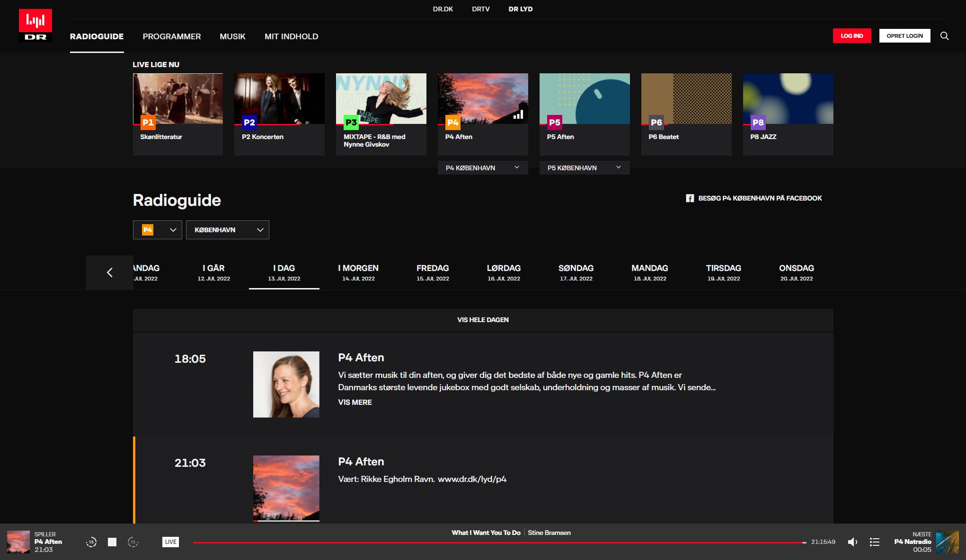The image size is (966, 560).
Task: Click the 18:05 P4 Aften host photo
Action: (286, 385)
